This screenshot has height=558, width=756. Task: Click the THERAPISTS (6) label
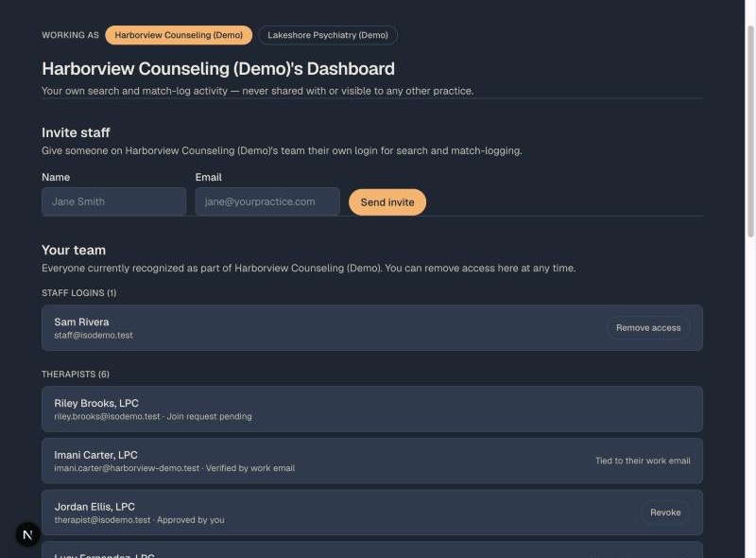(76, 375)
